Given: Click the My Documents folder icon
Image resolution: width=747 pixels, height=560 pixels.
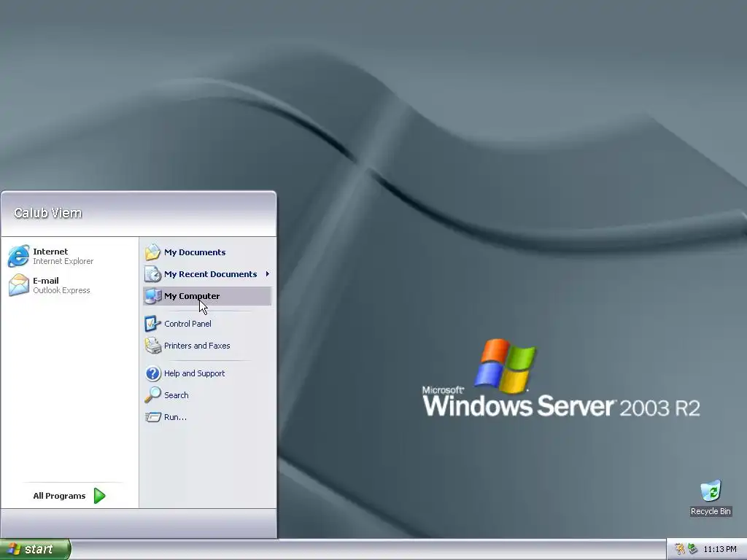Looking at the screenshot, I should pyautogui.click(x=153, y=252).
